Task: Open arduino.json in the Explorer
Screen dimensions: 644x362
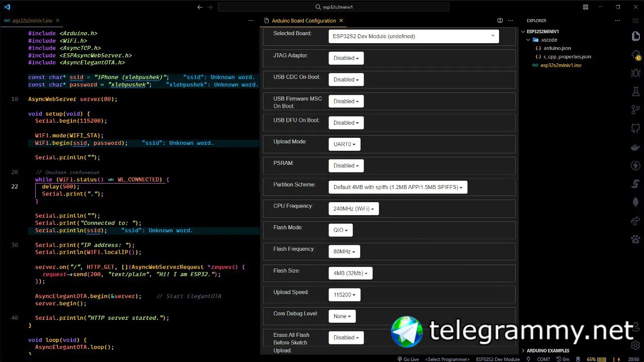Action: 557,48
